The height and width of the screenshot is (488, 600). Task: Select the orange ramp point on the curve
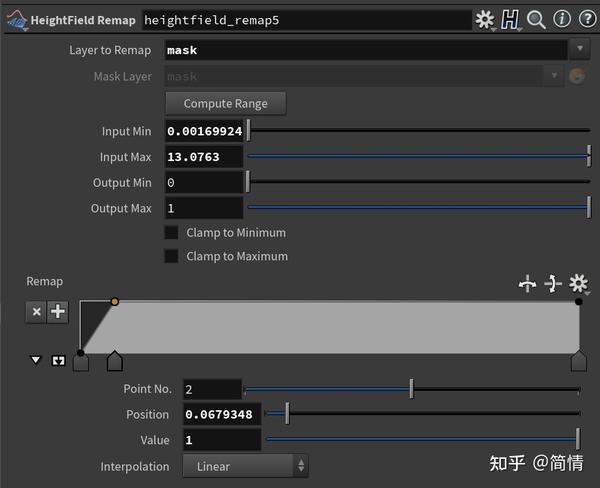coord(114,301)
